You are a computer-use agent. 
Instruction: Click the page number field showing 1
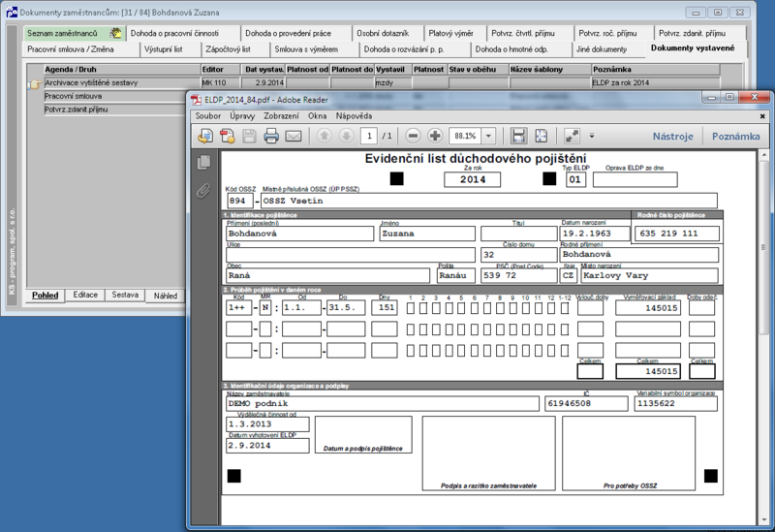[369, 136]
